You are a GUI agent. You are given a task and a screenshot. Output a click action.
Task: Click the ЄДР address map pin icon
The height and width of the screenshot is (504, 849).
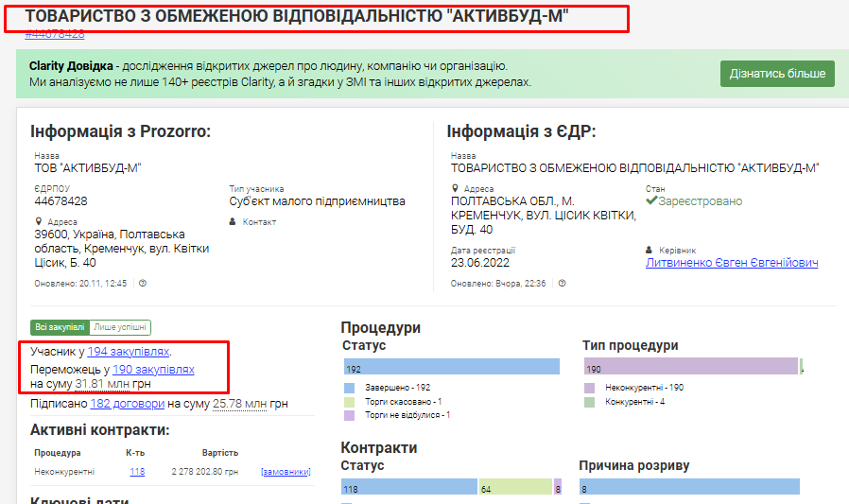(x=455, y=189)
